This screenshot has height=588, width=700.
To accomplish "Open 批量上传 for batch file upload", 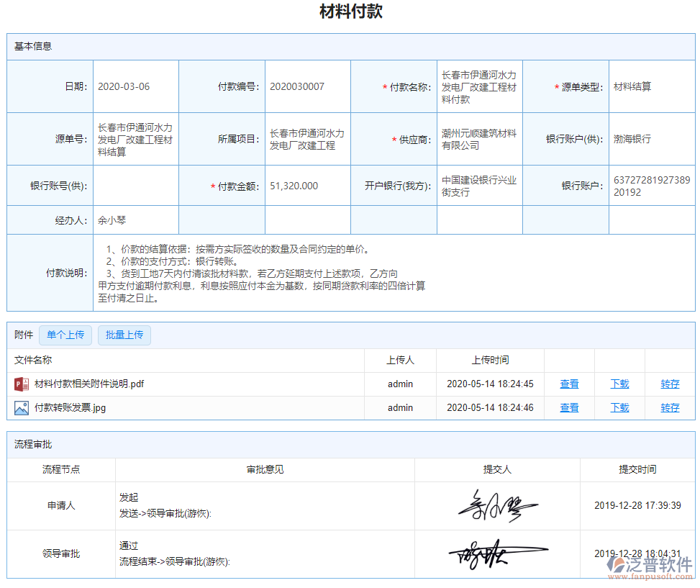I will pyautogui.click(x=124, y=335).
